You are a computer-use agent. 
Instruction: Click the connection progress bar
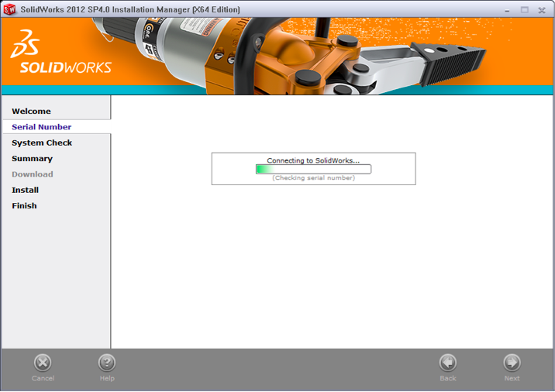[x=313, y=169]
